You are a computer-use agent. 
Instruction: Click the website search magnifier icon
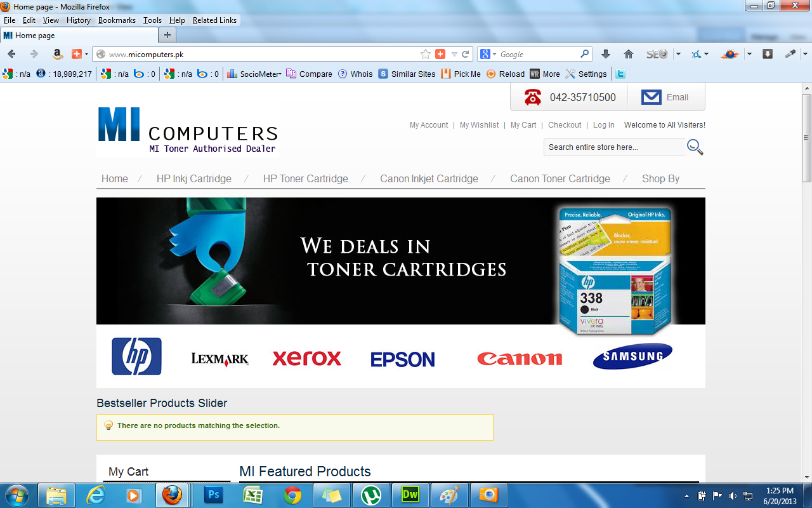(x=695, y=147)
